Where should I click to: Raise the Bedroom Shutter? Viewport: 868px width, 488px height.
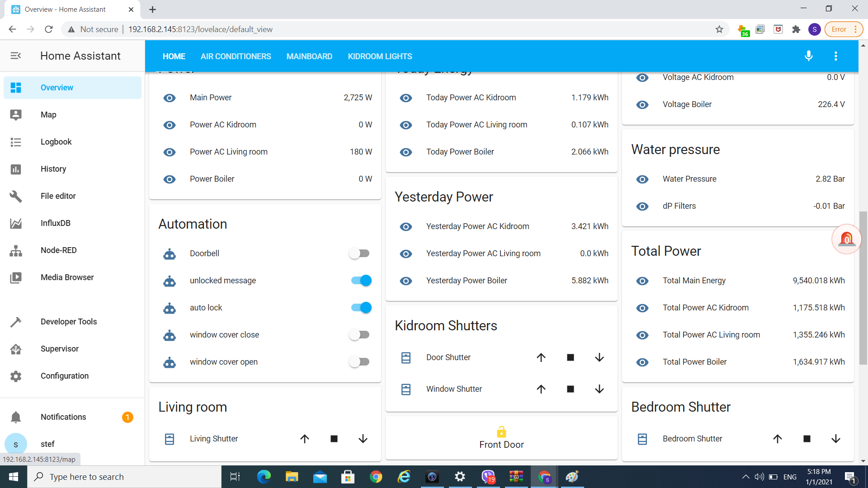coord(778,439)
